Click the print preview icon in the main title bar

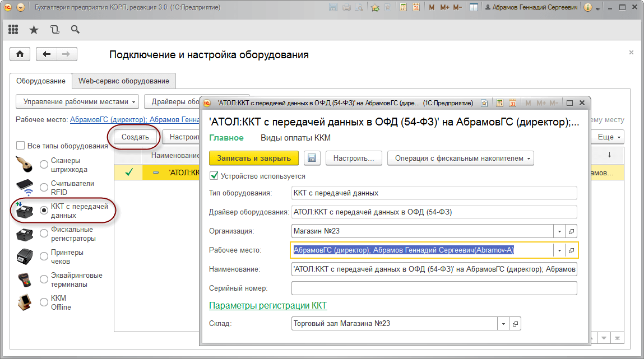click(x=359, y=7)
